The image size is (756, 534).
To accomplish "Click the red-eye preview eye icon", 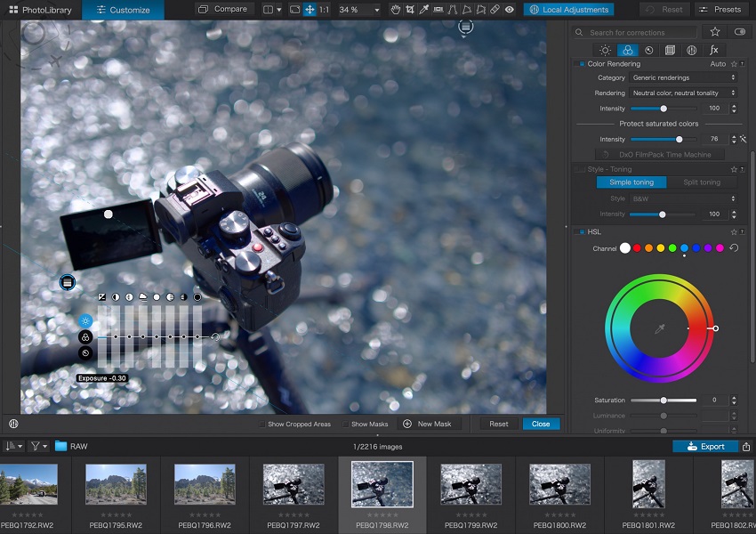I will pos(510,10).
